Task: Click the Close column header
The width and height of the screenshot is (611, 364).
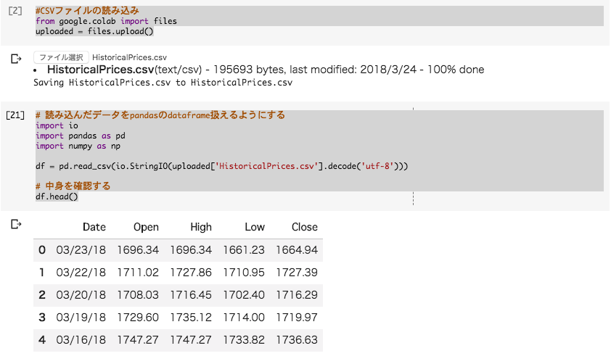Action: 304,227
